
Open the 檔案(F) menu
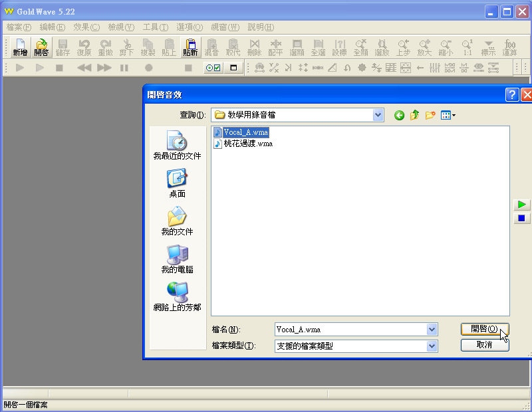click(x=19, y=27)
